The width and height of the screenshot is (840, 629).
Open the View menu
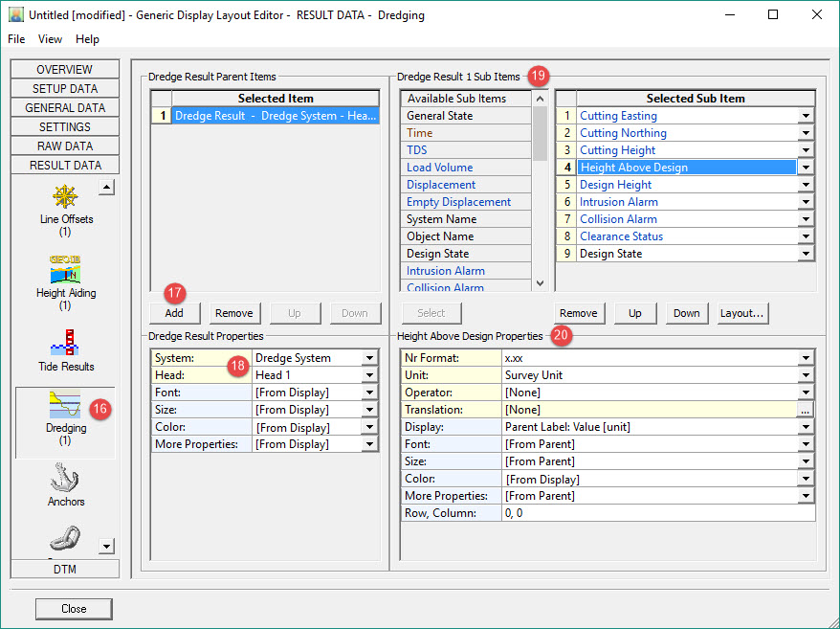tap(50, 39)
